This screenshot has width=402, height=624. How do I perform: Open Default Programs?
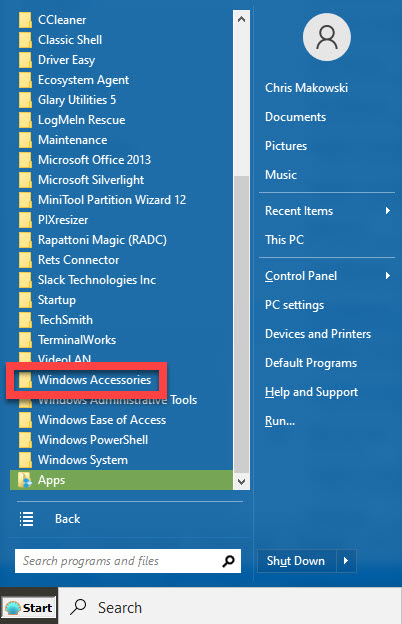tap(311, 363)
